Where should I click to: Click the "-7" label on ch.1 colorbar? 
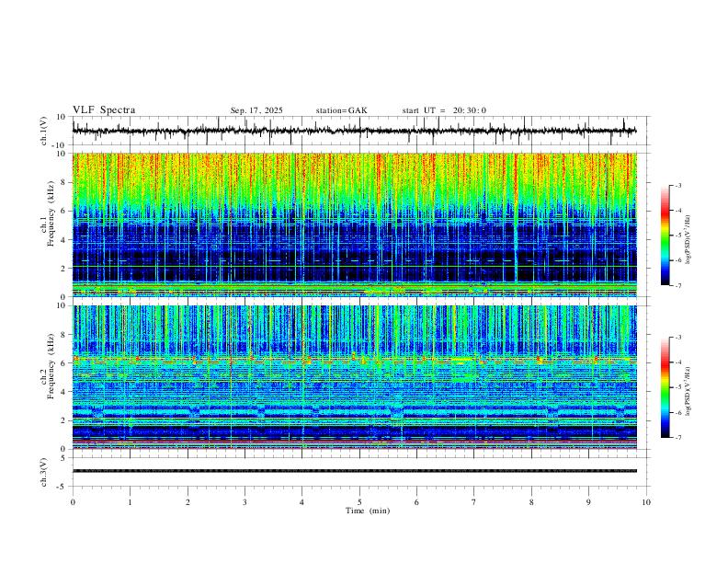677,285
